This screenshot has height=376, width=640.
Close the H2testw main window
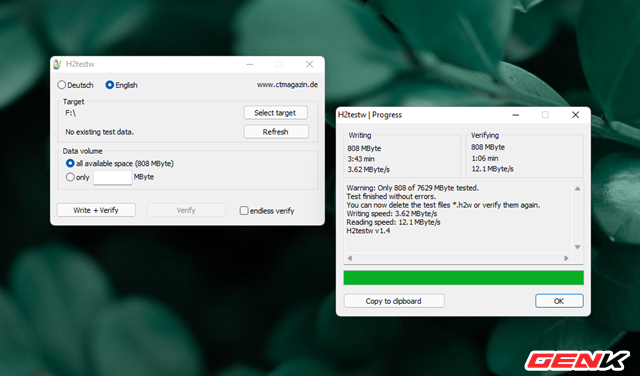point(309,64)
